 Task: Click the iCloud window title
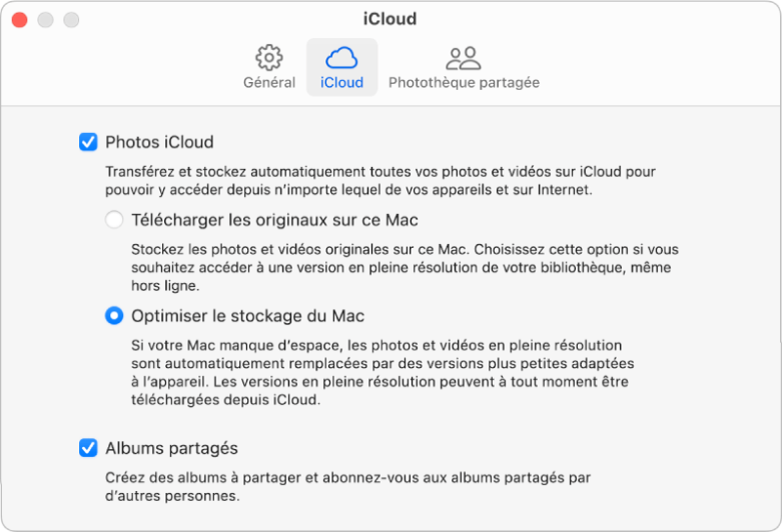tap(390, 19)
